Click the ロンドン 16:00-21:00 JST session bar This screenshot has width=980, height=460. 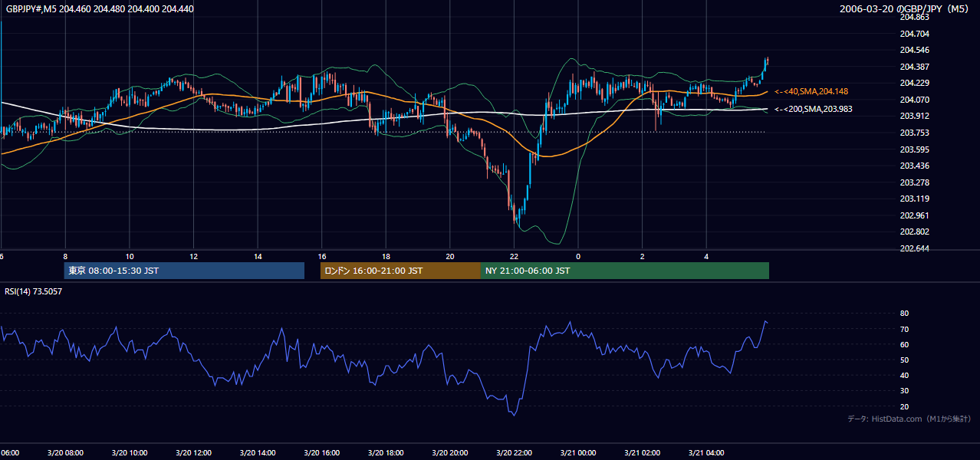tap(400, 271)
